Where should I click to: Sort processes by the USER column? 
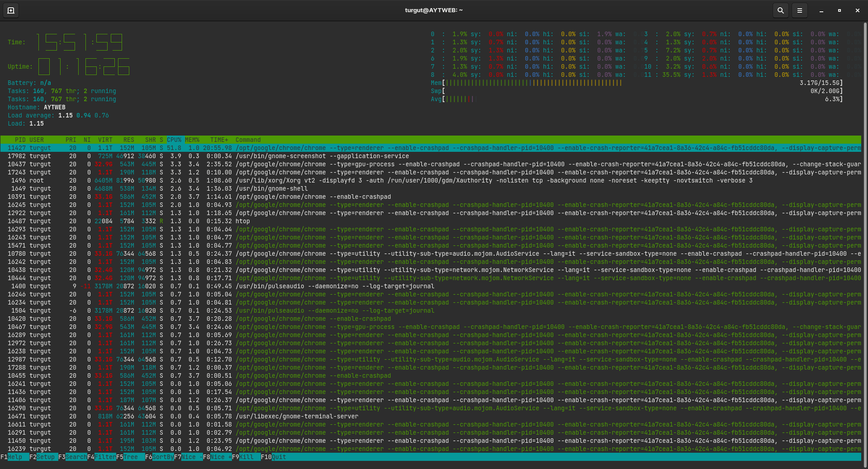(x=37, y=140)
